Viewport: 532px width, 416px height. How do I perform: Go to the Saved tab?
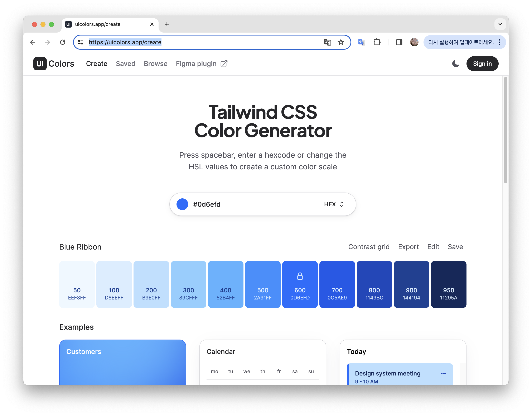click(125, 64)
